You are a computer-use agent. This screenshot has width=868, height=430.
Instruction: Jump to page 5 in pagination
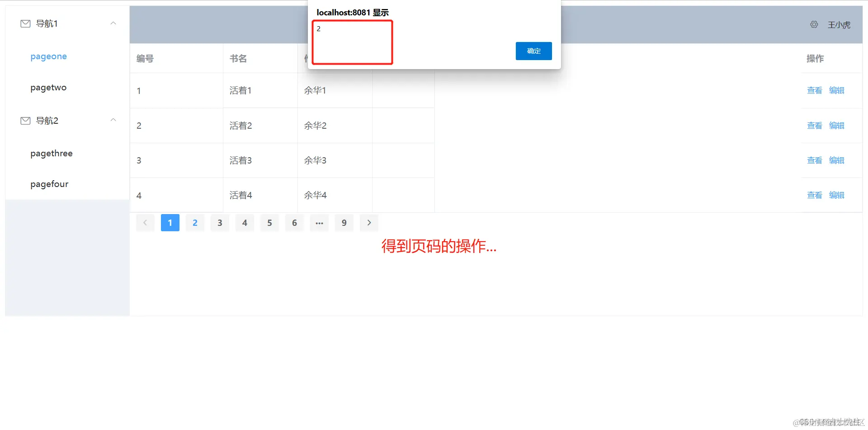pyautogui.click(x=269, y=223)
